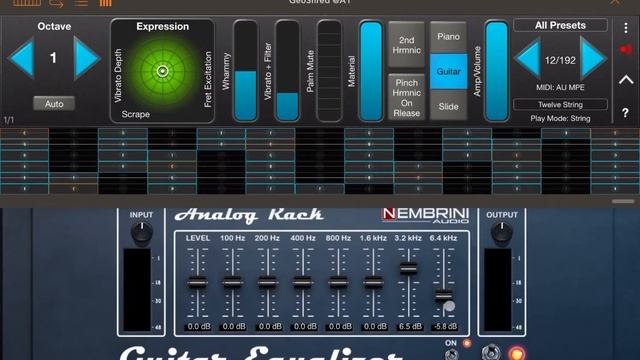The height and width of the screenshot is (360, 640).
Task: Adjust the 800 Hz EQ fader
Action: click(338, 282)
